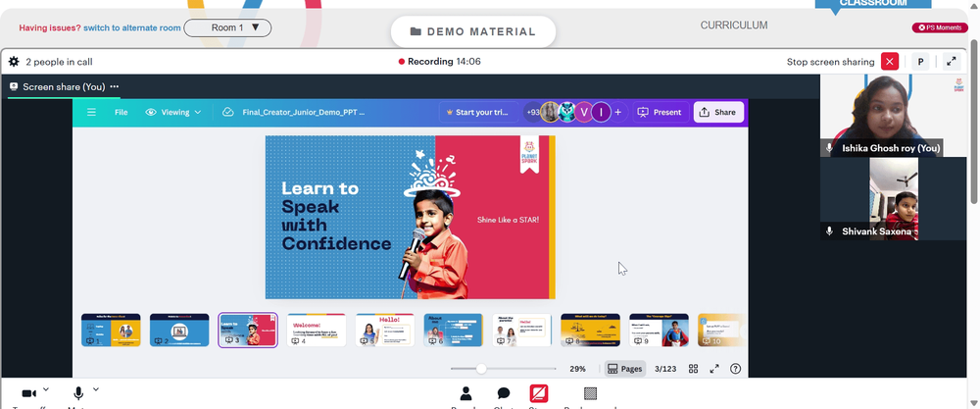The width and height of the screenshot is (980, 409).
Task: Click the cloud save status icon
Action: 228,112
